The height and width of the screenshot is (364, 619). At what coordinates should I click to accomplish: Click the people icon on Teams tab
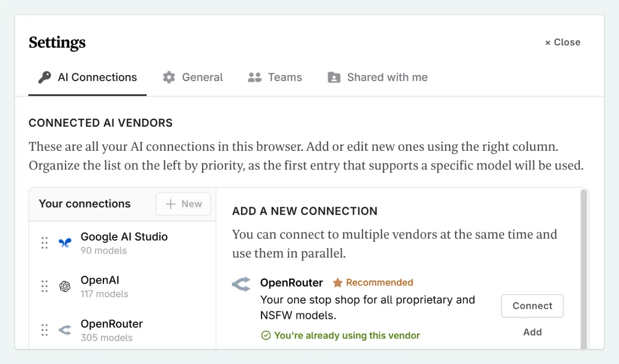click(255, 77)
